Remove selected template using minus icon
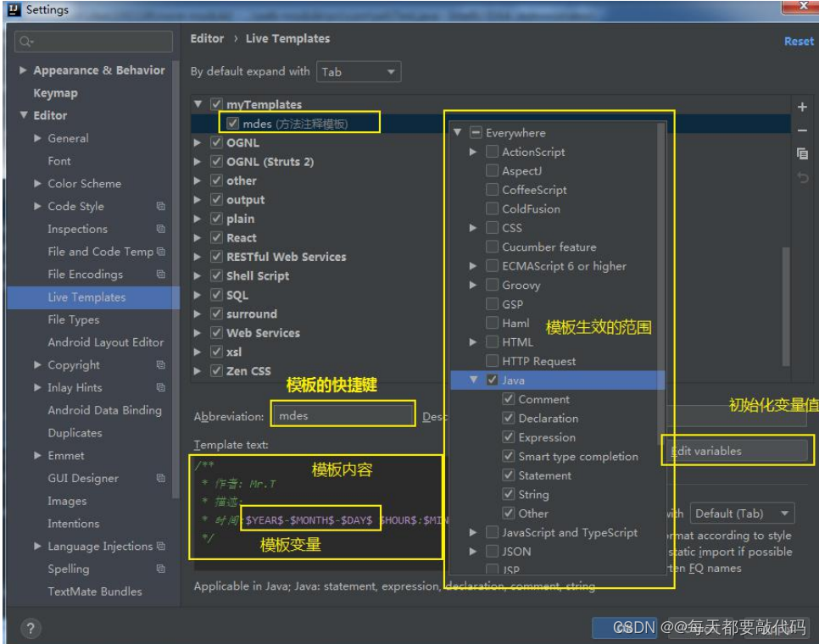This screenshot has width=819, height=644. pyautogui.click(x=801, y=130)
